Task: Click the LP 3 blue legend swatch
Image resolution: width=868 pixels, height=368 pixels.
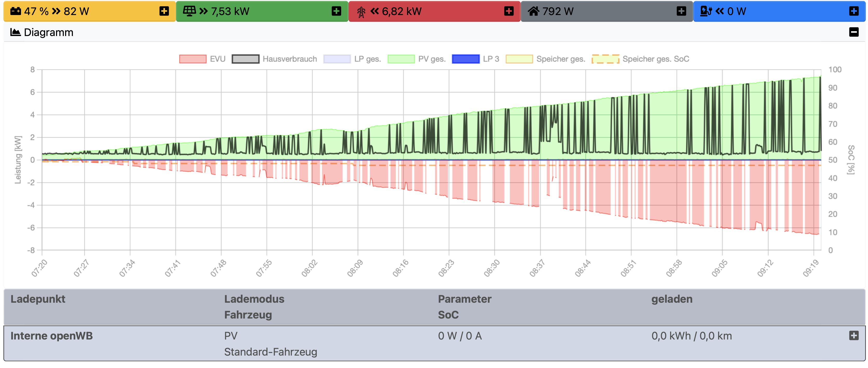Action: (465, 59)
